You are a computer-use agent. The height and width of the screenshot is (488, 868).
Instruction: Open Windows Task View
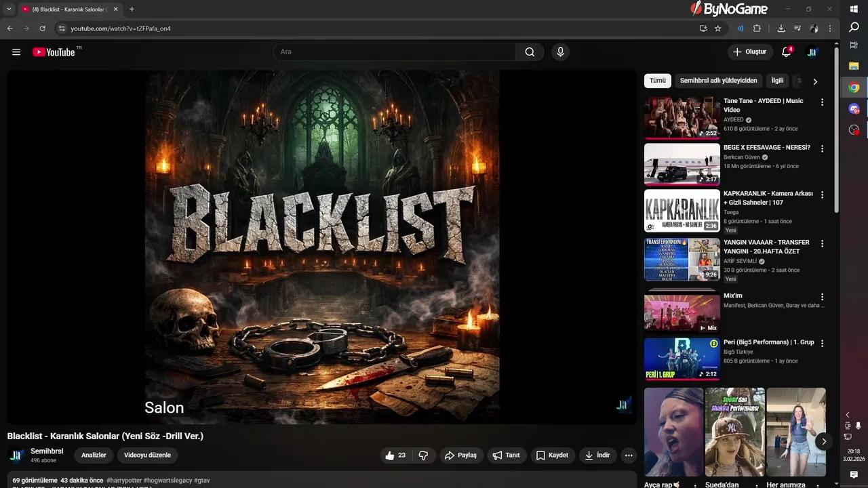(854, 45)
